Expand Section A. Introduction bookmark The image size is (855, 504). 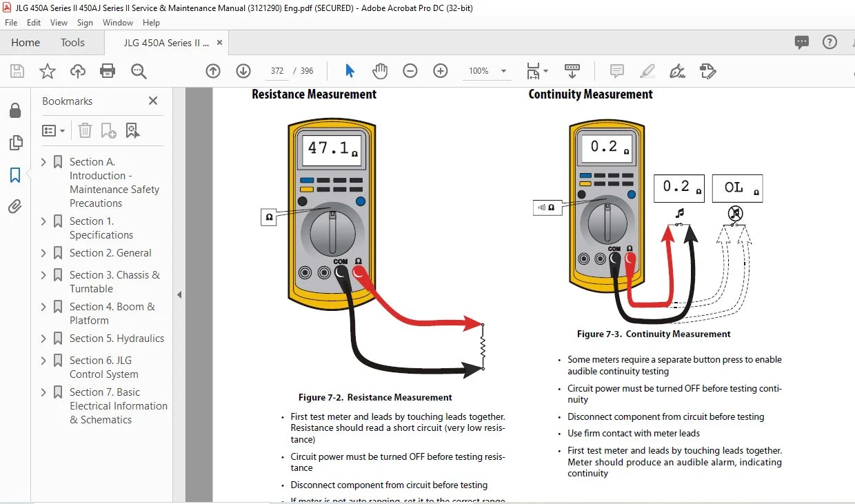coord(44,162)
